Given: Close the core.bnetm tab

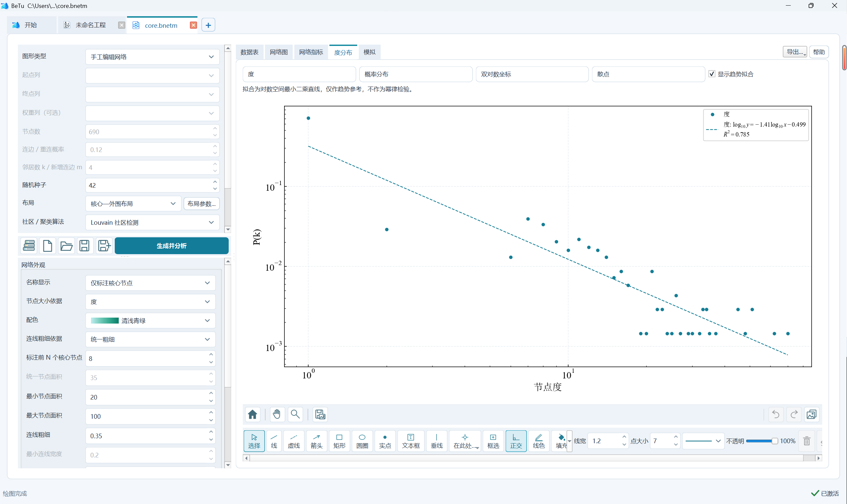Looking at the screenshot, I should click(193, 25).
